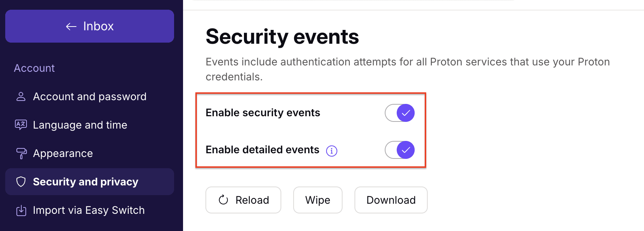Click the Security and privacy shield icon

[21, 182]
